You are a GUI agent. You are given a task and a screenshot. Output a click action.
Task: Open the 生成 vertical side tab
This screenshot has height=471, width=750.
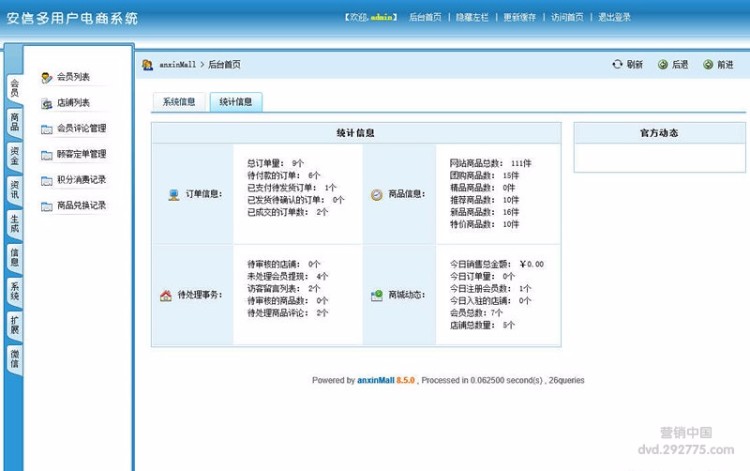pos(15,224)
